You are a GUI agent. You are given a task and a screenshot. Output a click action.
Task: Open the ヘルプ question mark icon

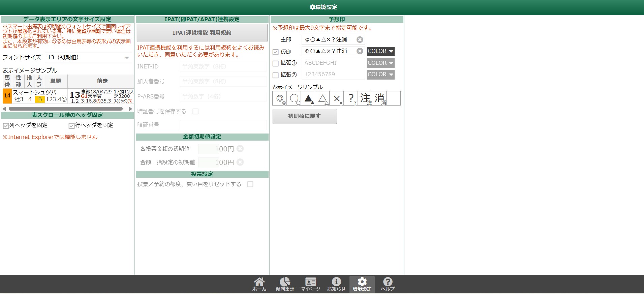(388, 284)
